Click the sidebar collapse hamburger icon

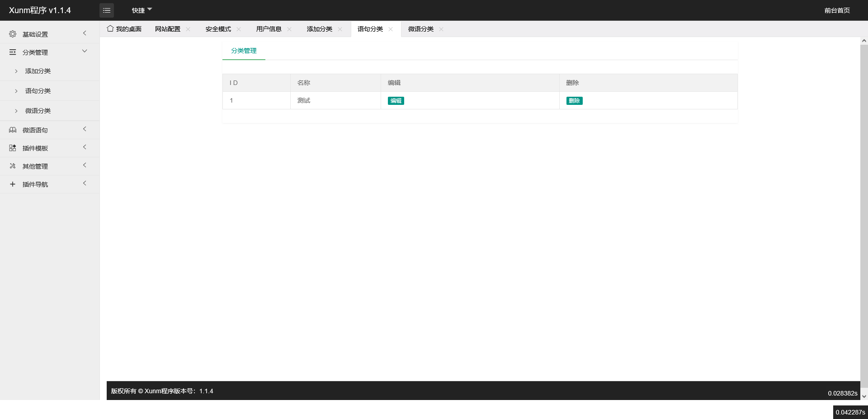point(107,10)
